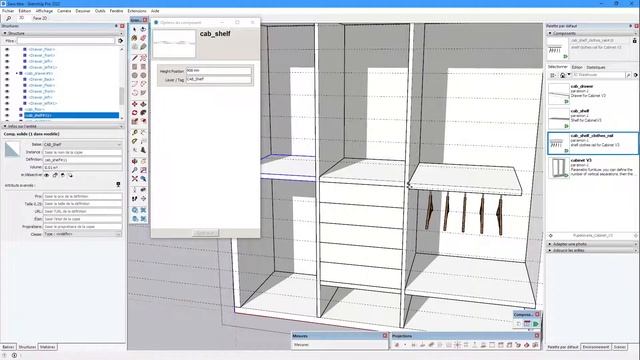Switch to the Statistiques tab
Viewport: 640px width, 360px height.
(x=596, y=67)
